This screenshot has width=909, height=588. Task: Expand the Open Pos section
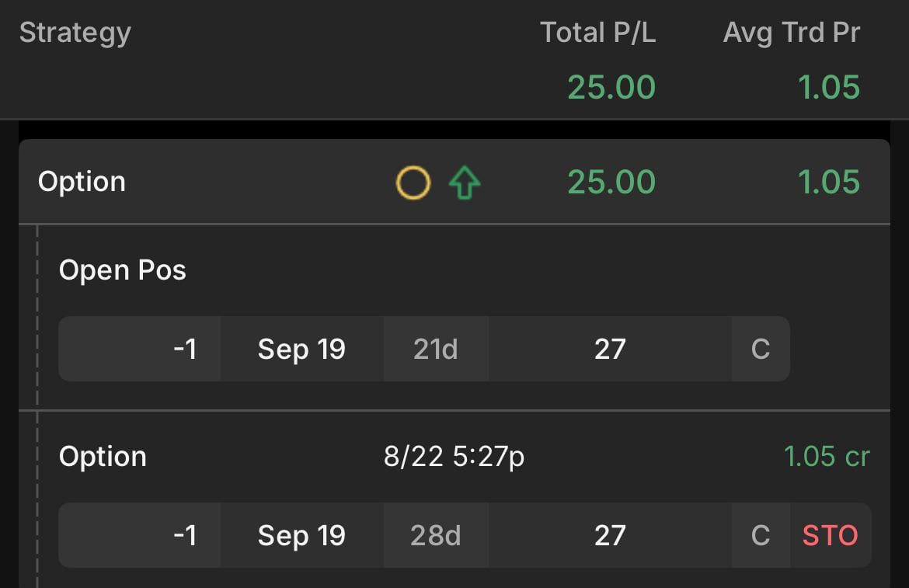click(x=122, y=270)
